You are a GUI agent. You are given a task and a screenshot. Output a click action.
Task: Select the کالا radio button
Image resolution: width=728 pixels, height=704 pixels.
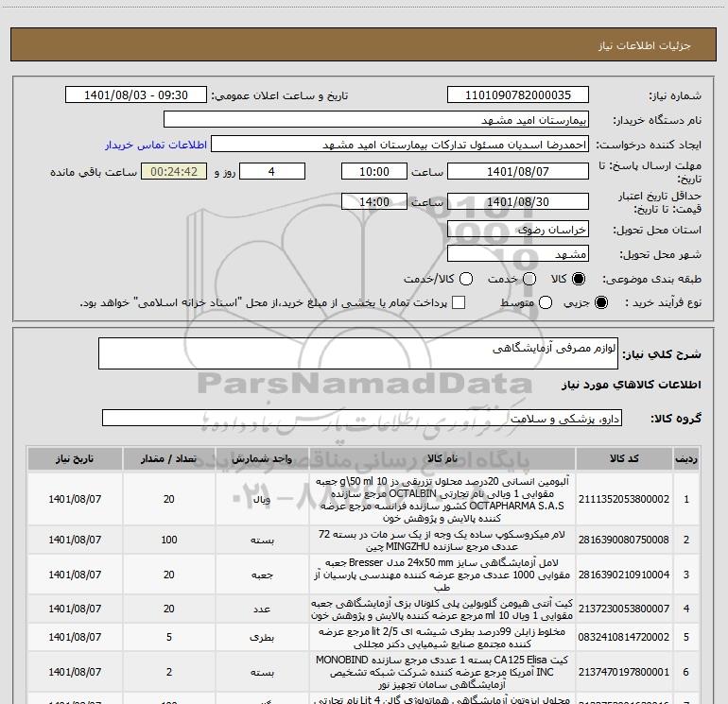tap(579, 279)
